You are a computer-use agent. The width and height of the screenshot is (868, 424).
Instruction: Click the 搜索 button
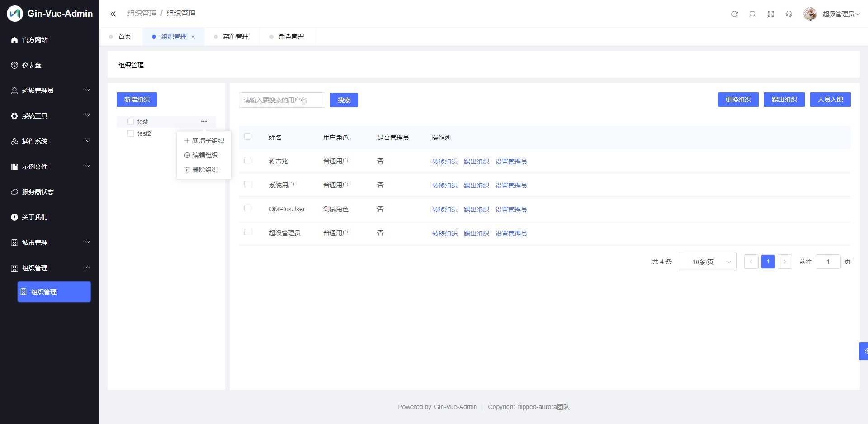coord(344,100)
